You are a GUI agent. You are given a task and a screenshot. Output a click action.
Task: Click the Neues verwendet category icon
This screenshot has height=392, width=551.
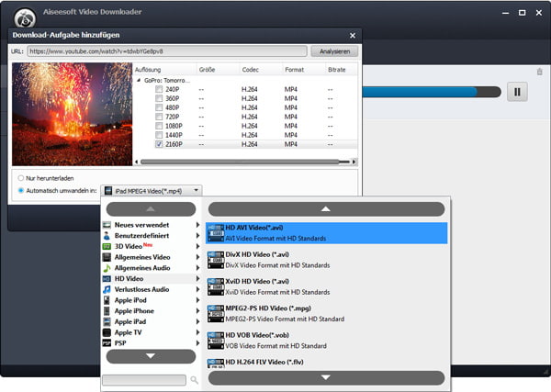(x=107, y=225)
